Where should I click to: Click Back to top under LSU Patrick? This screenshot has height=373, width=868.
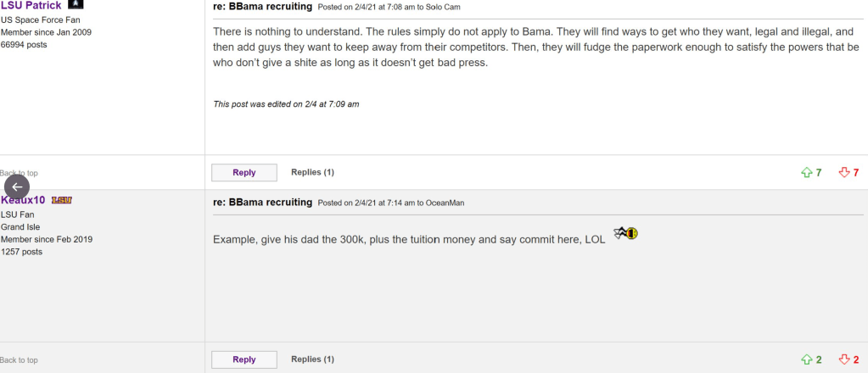[19, 173]
